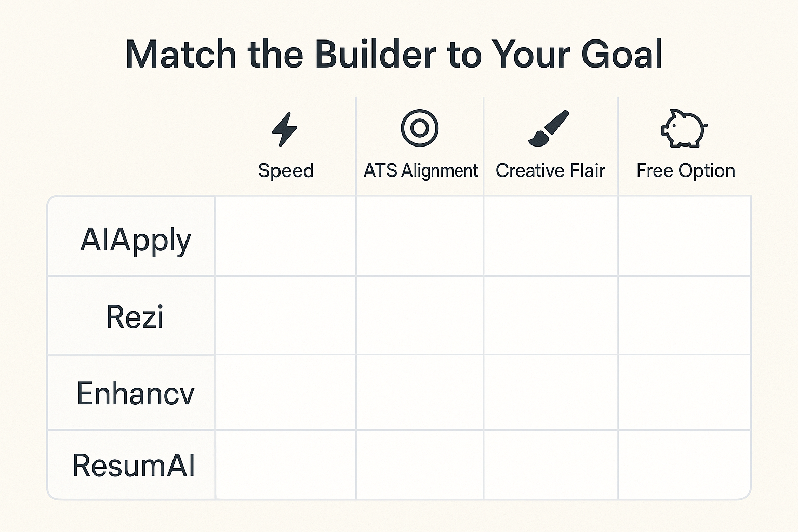This screenshot has width=798, height=532.
Task: Click the AIApply Free Option cell
Action: point(684,236)
